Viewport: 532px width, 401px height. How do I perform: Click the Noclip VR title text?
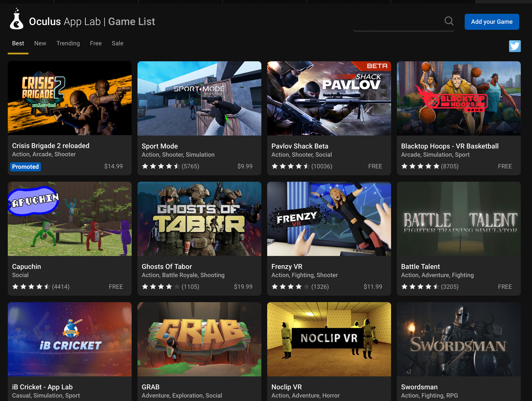pos(287,387)
